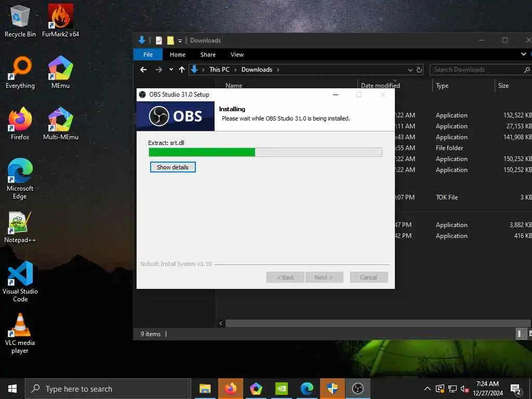Click the horizontal scrollbar in Explorer
This screenshot has height=399, width=532.
[378, 323]
